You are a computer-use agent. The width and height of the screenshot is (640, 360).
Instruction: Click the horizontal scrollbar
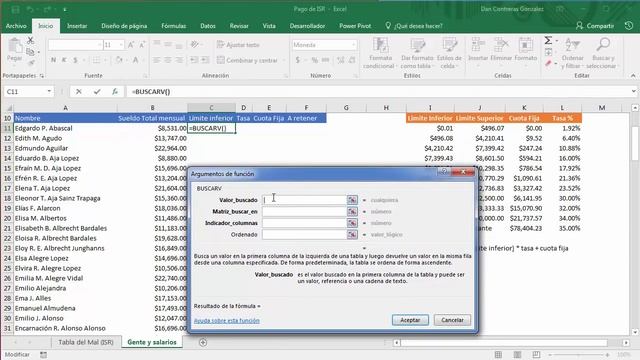(x=511, y=342)
